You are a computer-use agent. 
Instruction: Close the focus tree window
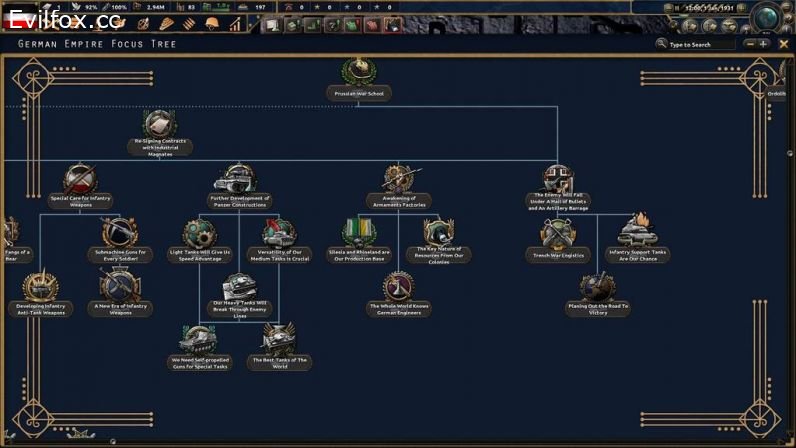click(x=782, y=44)
